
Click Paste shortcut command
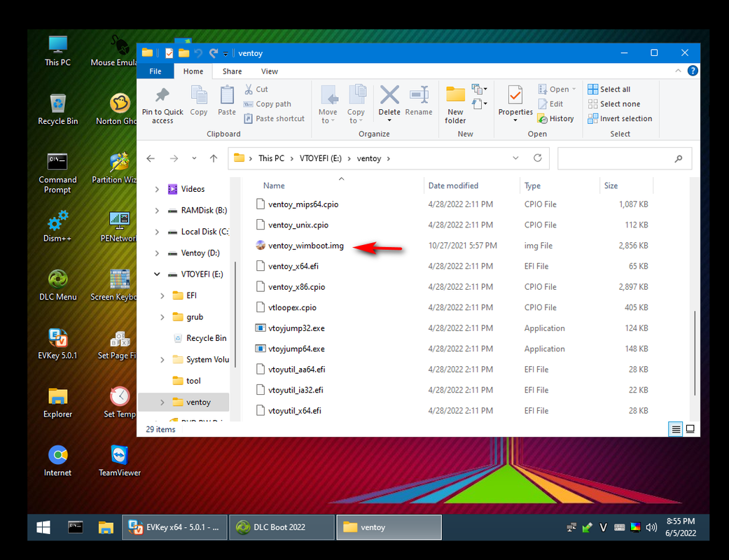click(x=275, y=118)
